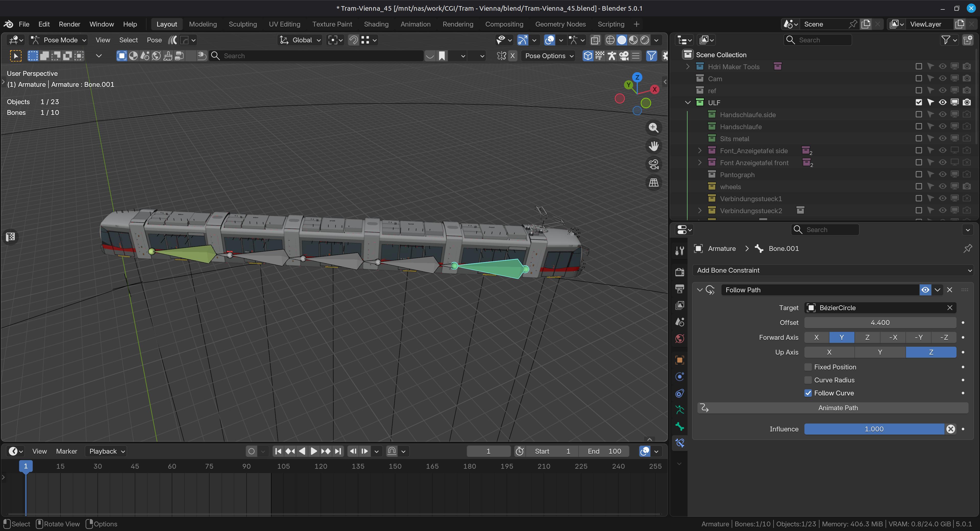This screenshot has height=531, width=980.
Task: Enable the Fixed Position checkbox
Action: [x=808, y=367]
